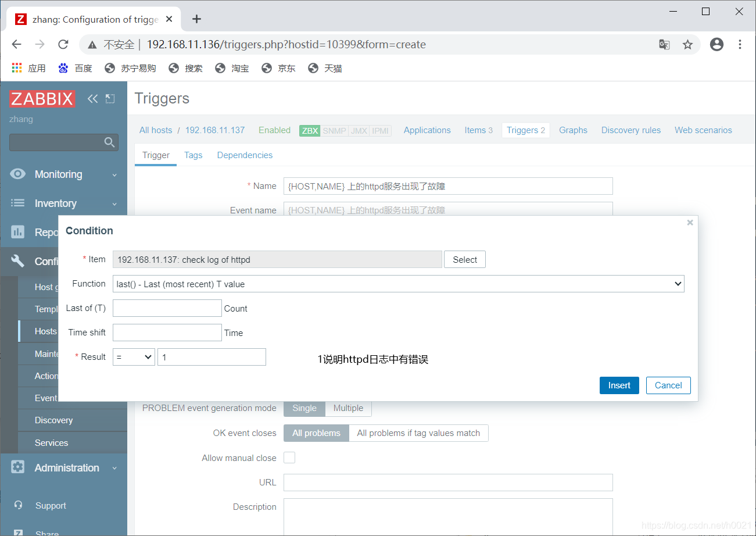Click the Insert button
756x536 pixels.
pyautogui.click(x=619, y=385)
